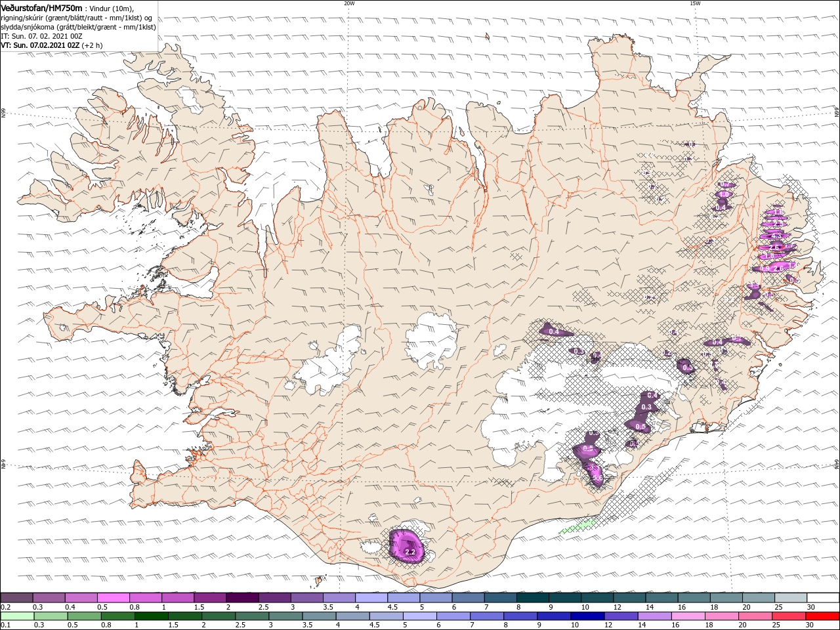Select the violet 12 swatch in the lower scale
840x630 pixels.
621,616
